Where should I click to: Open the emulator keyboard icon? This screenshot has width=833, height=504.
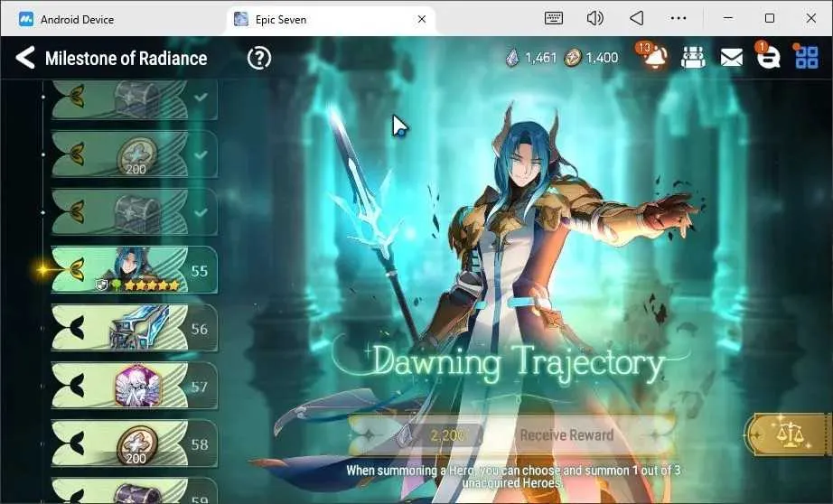tap(554, 18)
